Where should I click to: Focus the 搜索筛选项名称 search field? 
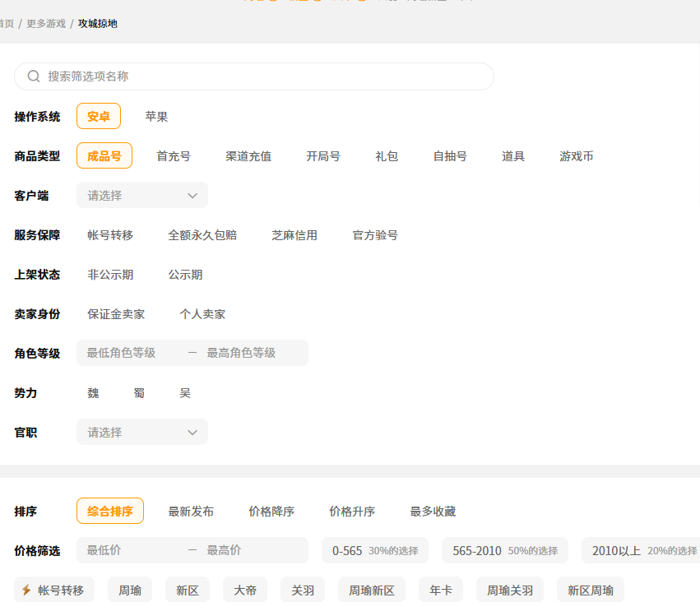tap(263, 76)
